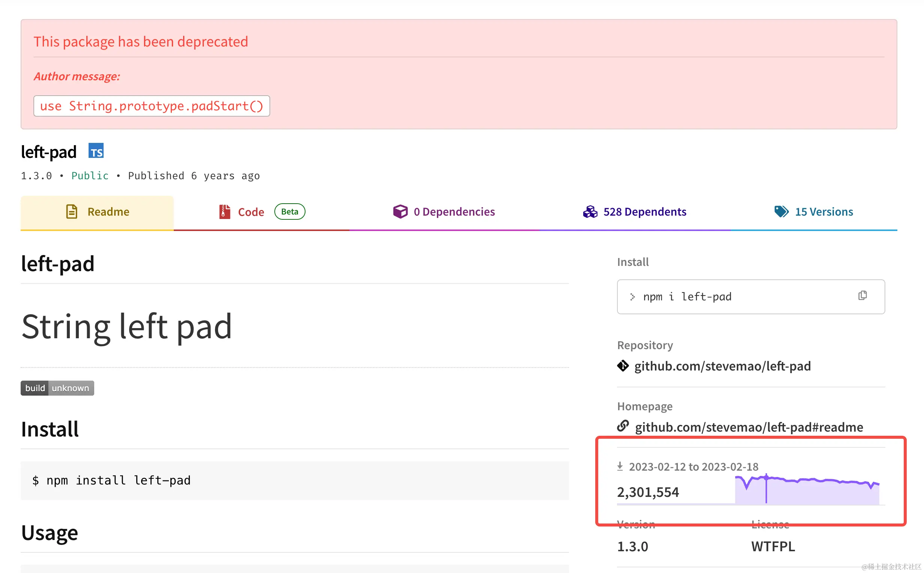Open the left-pad#readme homepage link
This screenshot has width=924, height=573.
(749, 427)
